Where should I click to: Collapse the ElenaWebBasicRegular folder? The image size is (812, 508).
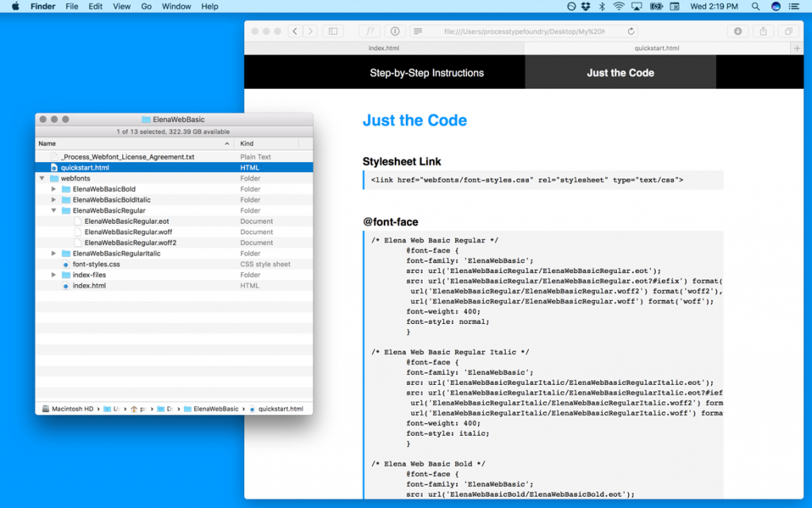(x=53, y=210)
